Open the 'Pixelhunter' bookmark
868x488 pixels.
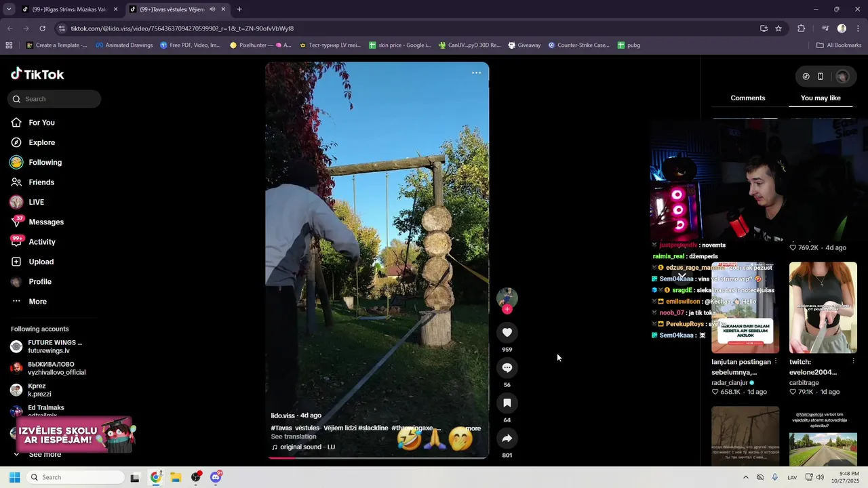pyautogui.click(x=260, y=45)
